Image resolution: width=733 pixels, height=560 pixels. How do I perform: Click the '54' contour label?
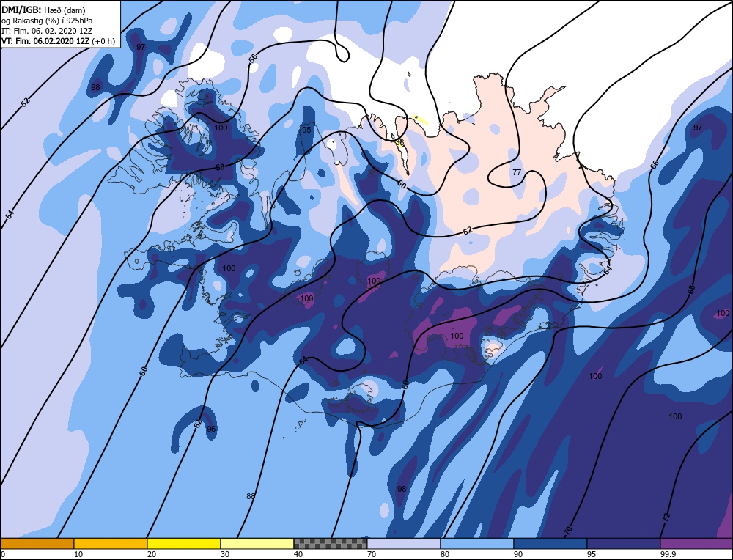(x=10, y=215)
